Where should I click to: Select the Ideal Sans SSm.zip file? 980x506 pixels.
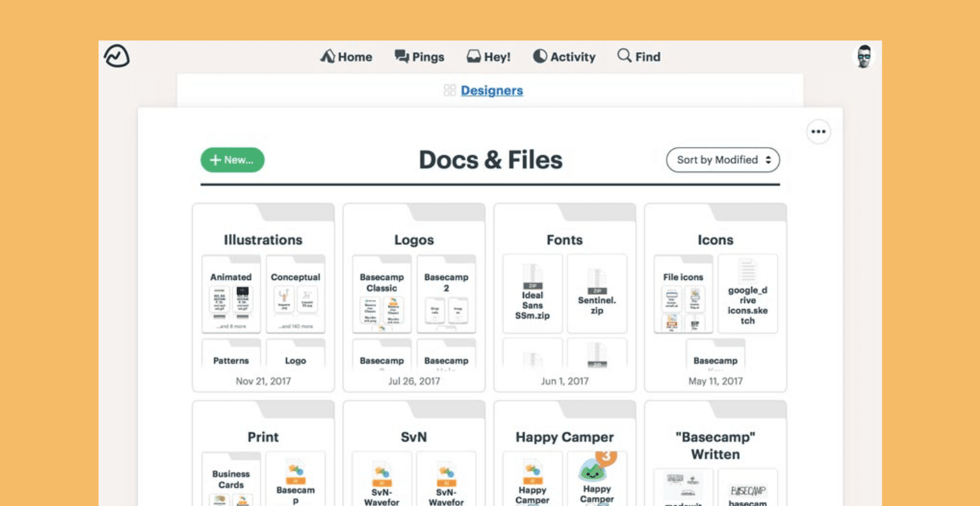533,293
